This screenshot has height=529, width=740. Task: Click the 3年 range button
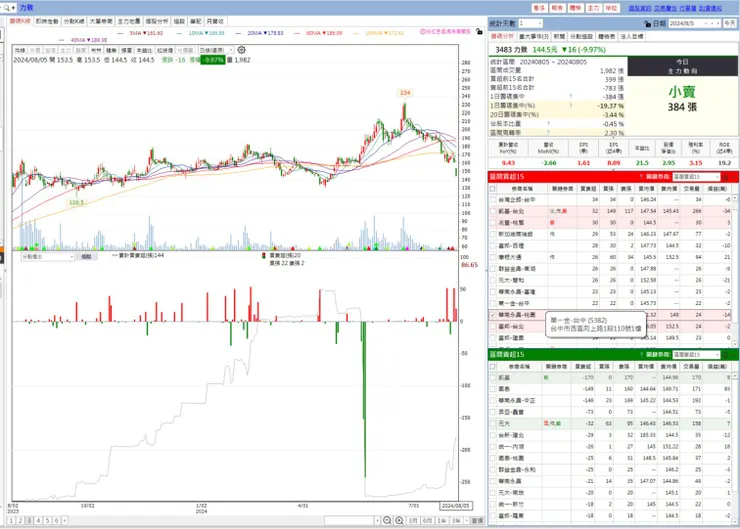coord(456,520)
